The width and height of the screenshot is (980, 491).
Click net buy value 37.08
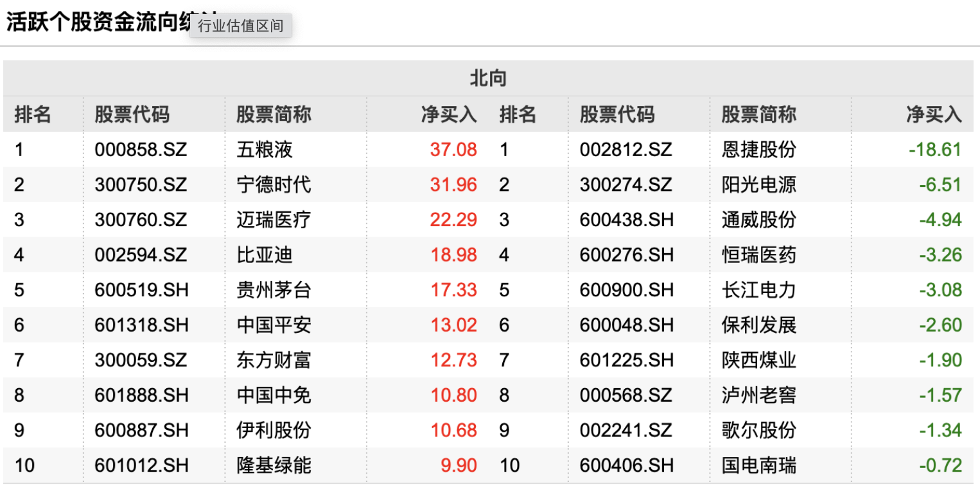pos(453,150)
